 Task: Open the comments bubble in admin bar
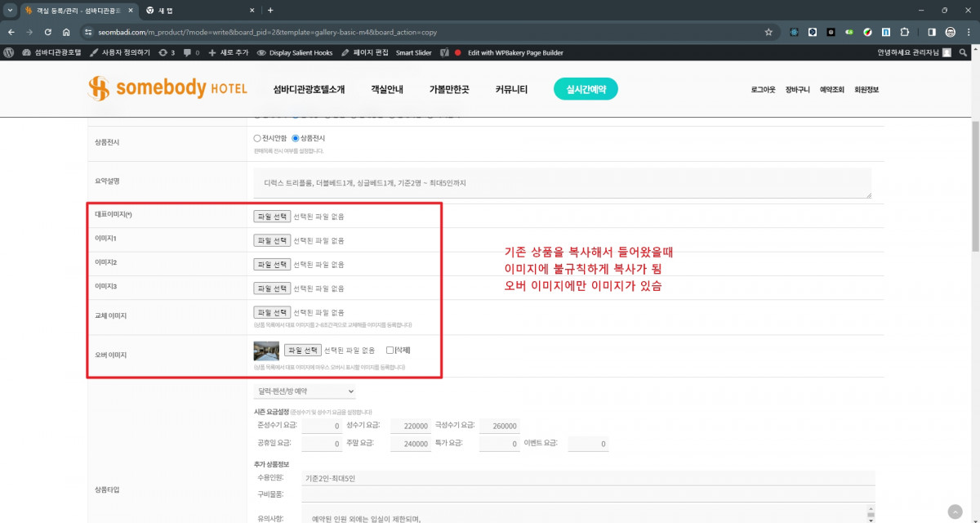[x=191, y=52]
